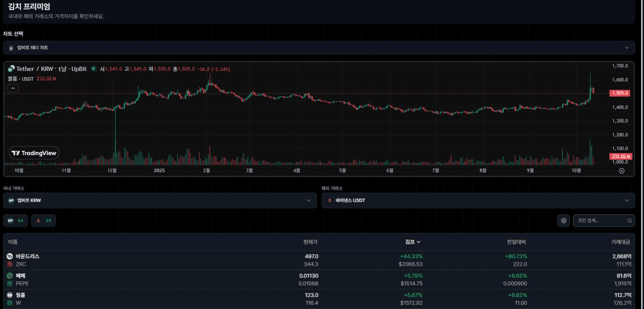Click the green market status dot after UpBit

[93, 69]
